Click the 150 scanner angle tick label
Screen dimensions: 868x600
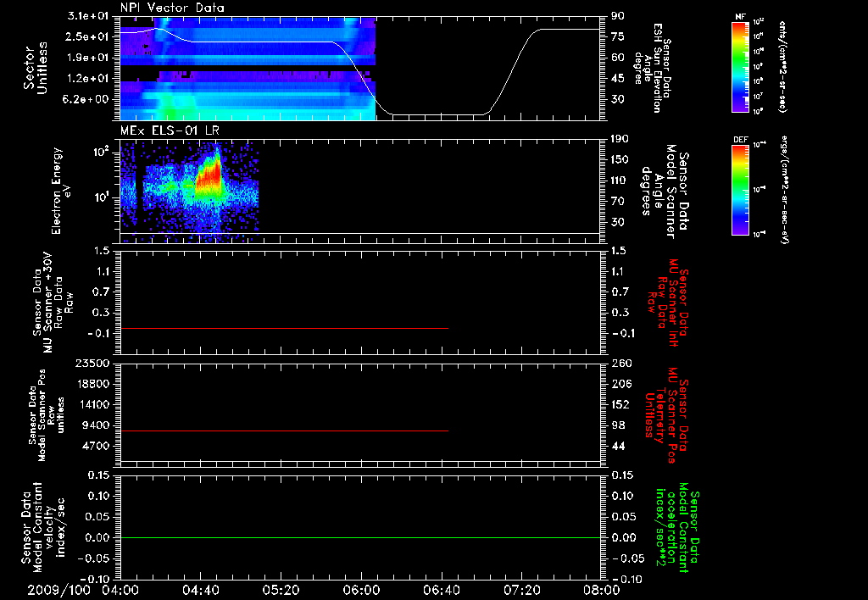[x=620, y=160]
